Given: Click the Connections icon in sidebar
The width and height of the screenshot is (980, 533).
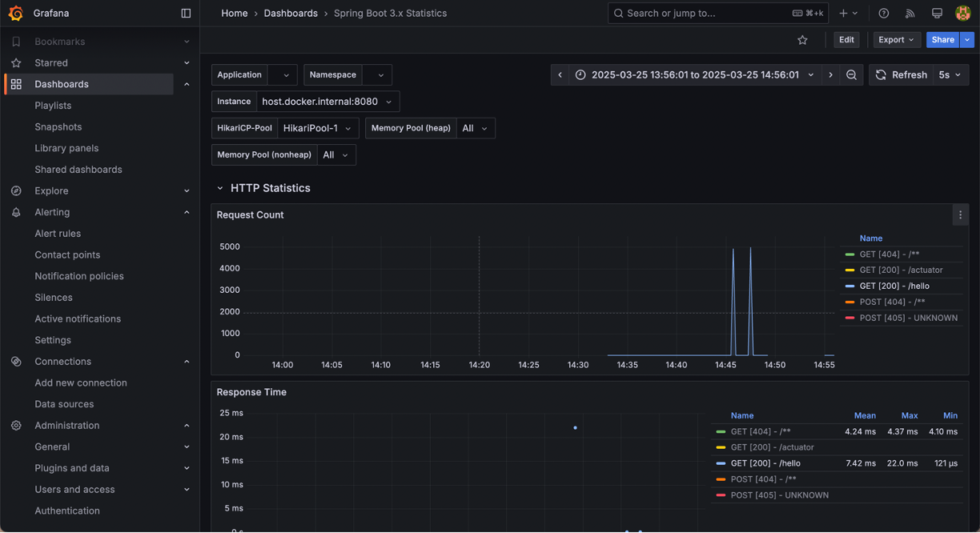Looking at the screenshot, I should click(16, 362).
